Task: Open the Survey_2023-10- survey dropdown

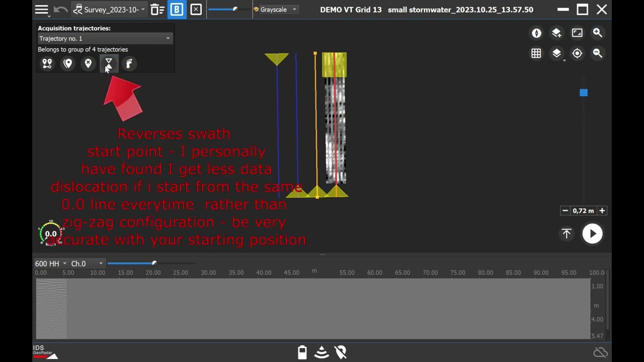Action: point(109,10)
